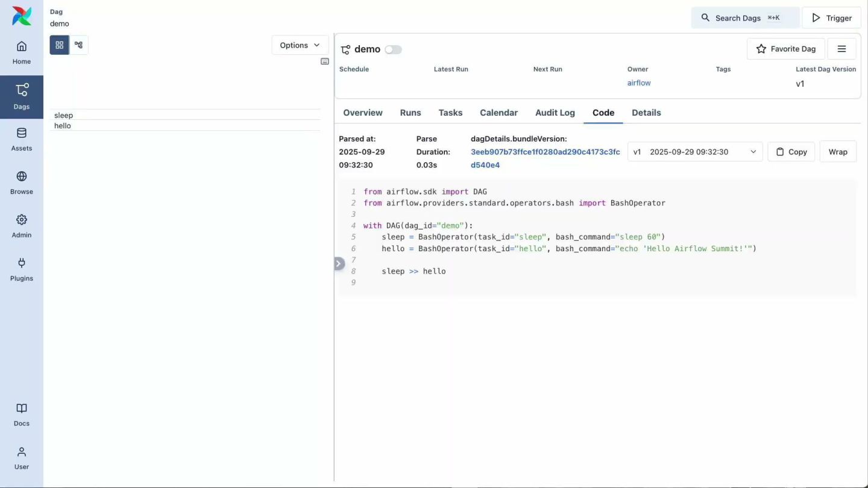Viewport: 868px width, 488px height.
Task: Click the Trigger button
Action: [831, 18]
